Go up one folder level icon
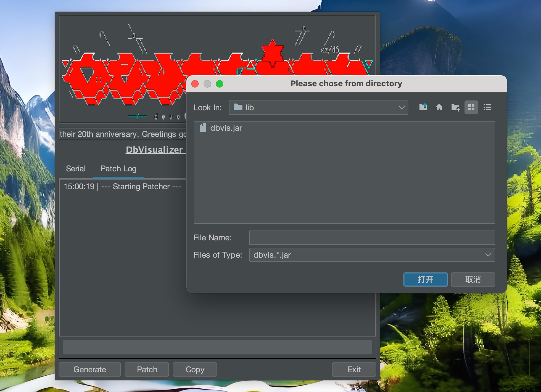The image size is (541, 392). click(x=423, y=107)
